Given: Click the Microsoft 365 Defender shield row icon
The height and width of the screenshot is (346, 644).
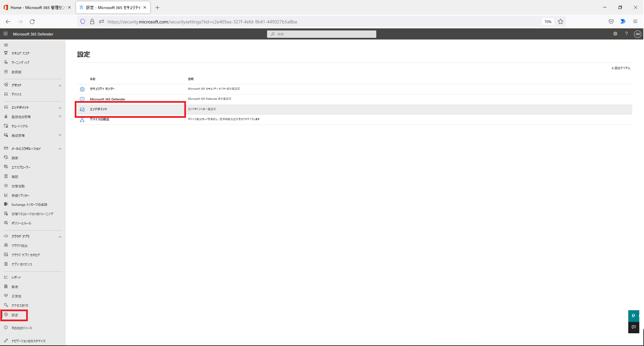Looking at the screenshot, I should pyautogui.click(x=82, y=99).
